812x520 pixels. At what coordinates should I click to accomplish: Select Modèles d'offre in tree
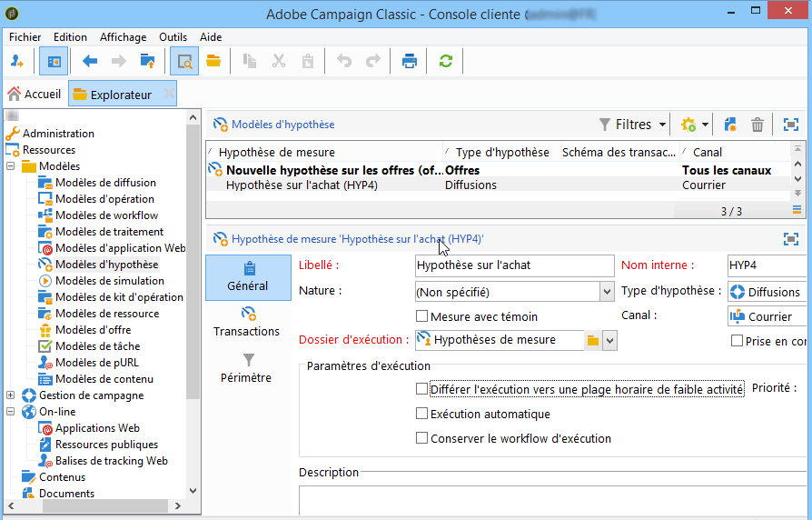[94, 330]
